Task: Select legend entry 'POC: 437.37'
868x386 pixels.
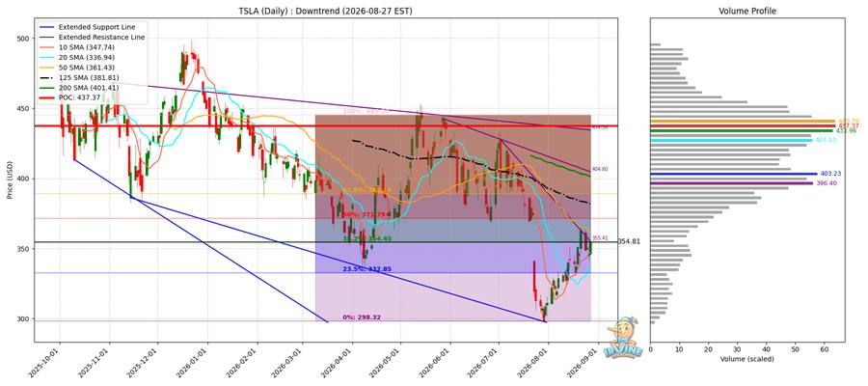Action: (81, 97)
